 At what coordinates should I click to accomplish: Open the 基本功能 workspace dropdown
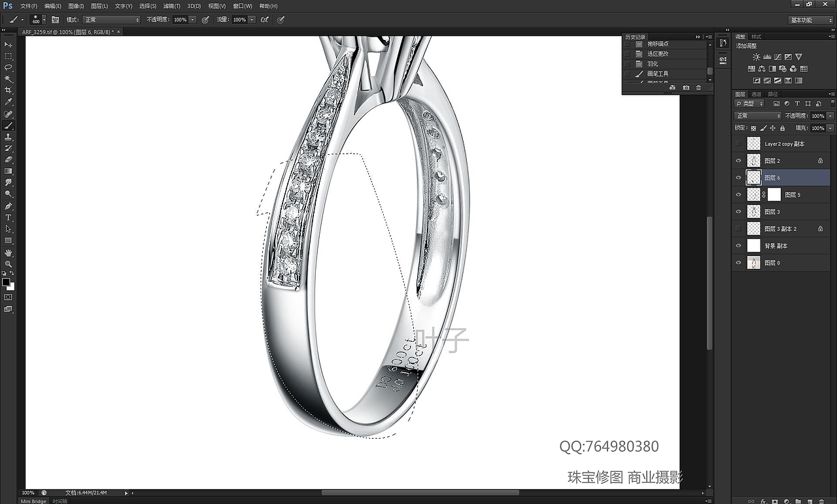pyautogui.click(x=811, y=20)
